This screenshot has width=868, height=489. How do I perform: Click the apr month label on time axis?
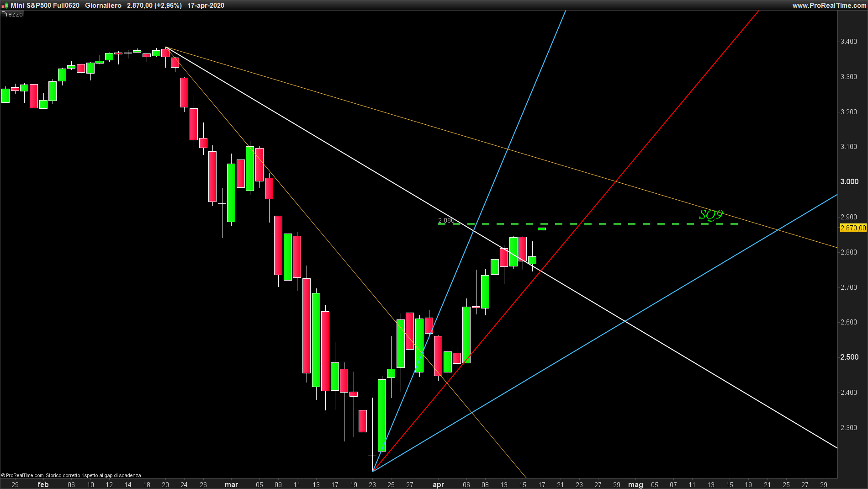point(438,484)
